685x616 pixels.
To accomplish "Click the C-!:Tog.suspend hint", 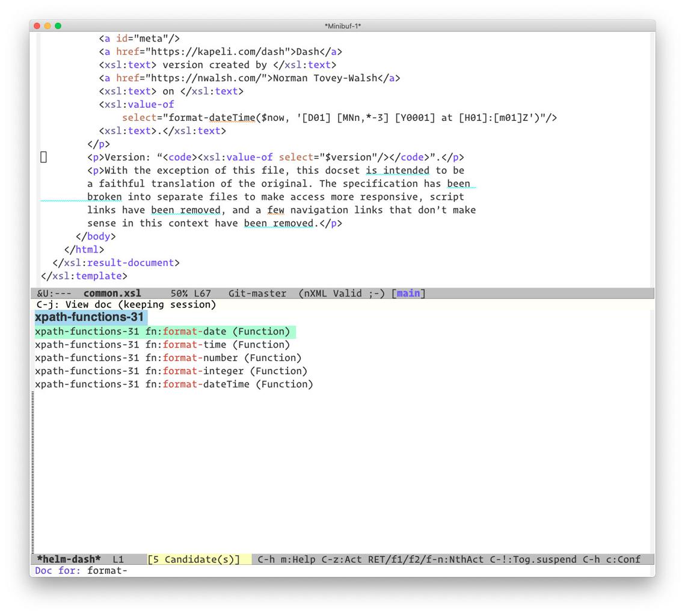I will [x=533, y=559].
